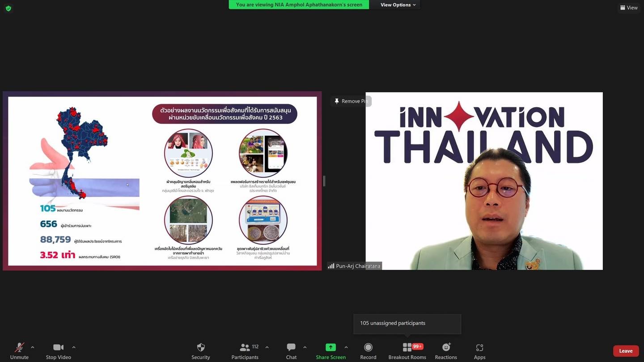Click 'You are viewing' green banner
Viewport: 644px width, 362px height.
click(299, 4)
